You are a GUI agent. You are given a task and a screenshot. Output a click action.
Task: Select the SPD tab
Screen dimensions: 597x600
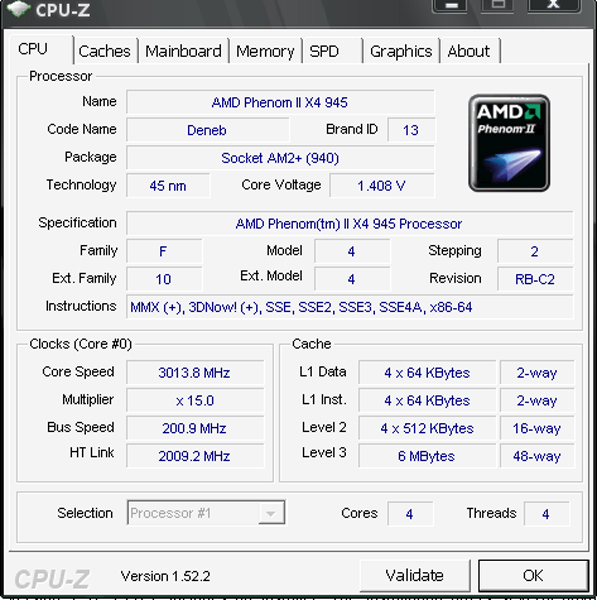[x=332, y=51]
